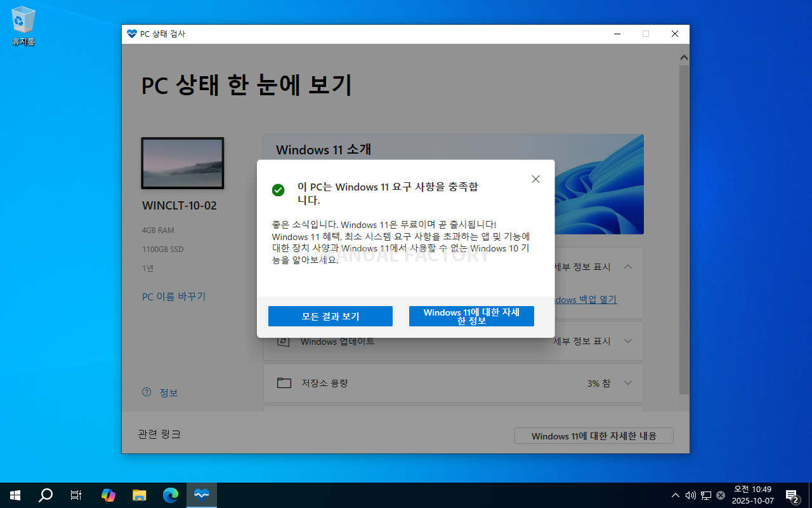Click the Windows Start button
812x508 pixels.
pyautogui.click(x=15, y=495)
